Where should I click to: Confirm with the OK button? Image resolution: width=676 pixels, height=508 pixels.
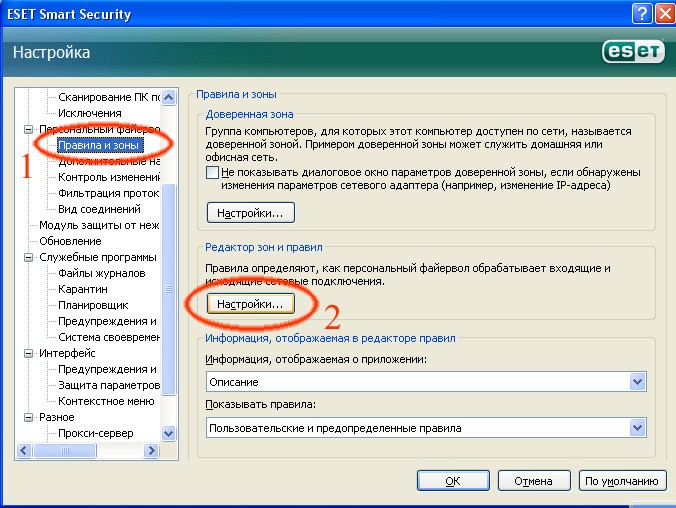[453, 481]
